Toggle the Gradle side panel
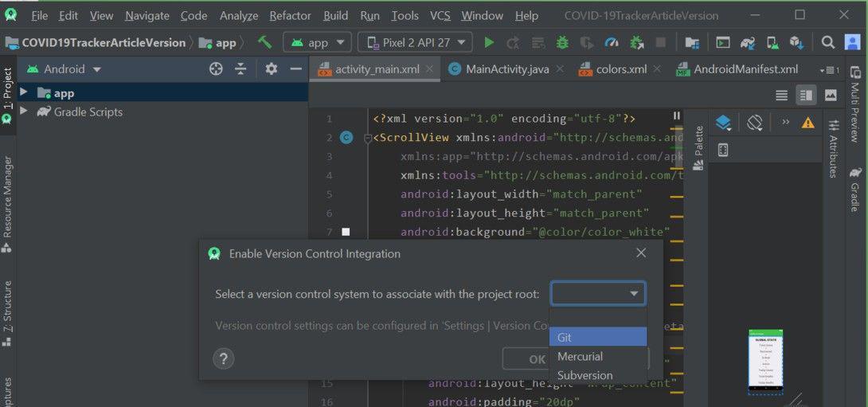Image resolution: width=868 pixels, height=407 pixels. pyautogui.click(x=855, y=189)
